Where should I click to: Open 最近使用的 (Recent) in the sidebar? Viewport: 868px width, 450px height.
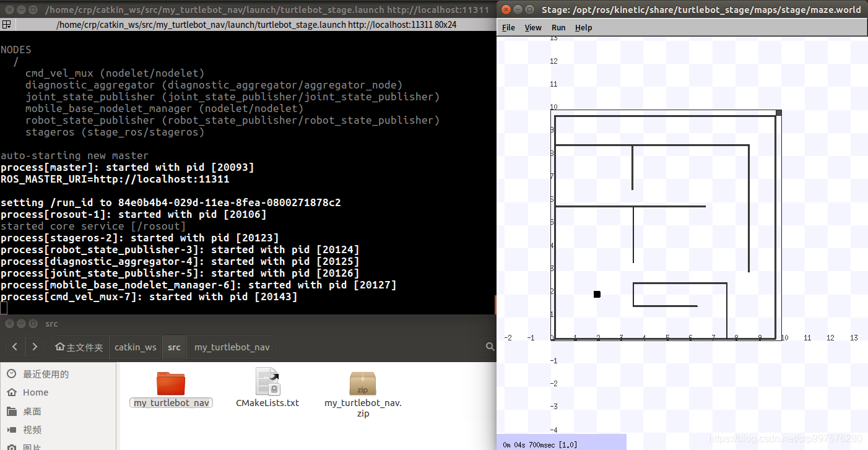(x=46, y=374)
